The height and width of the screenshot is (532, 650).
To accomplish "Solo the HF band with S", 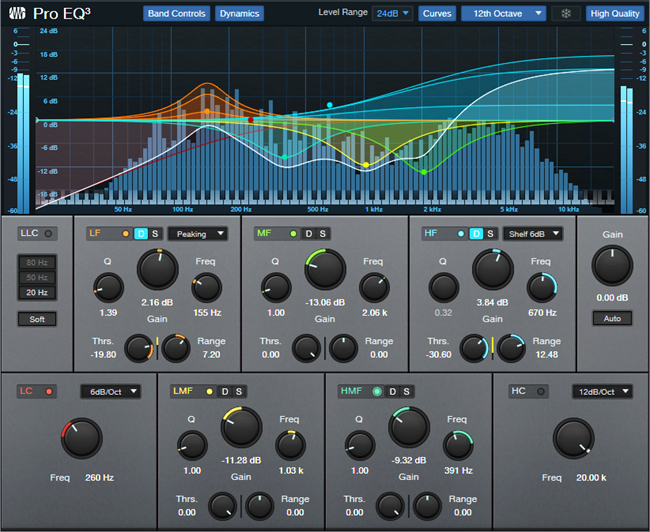I will point(490,234).
